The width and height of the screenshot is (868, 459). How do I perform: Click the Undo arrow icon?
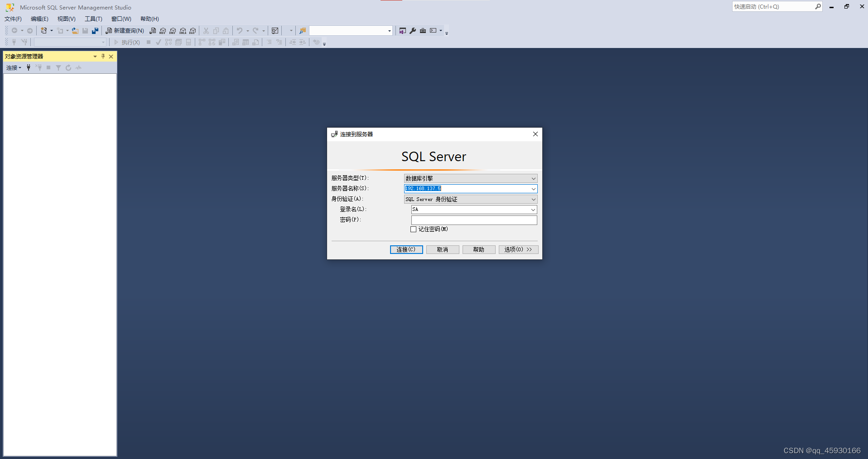click(x=240, y=31)
